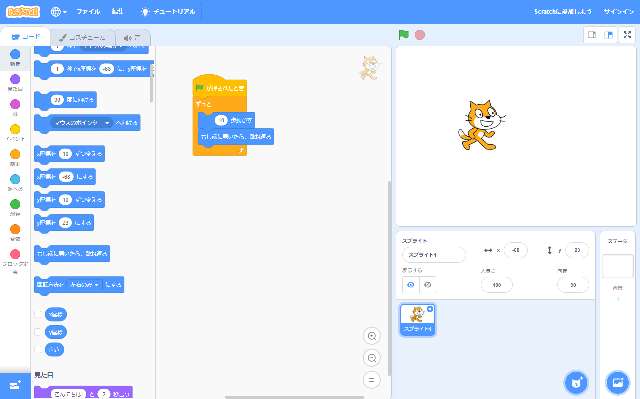Switch to the Costumes tab

(82, 38)
